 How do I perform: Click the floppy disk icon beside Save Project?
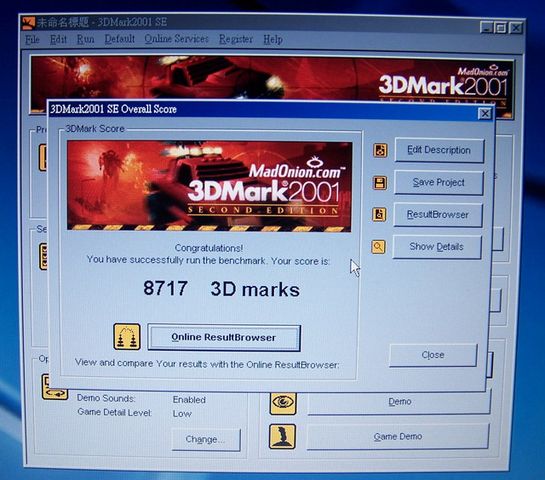click(x=380, y=183)
